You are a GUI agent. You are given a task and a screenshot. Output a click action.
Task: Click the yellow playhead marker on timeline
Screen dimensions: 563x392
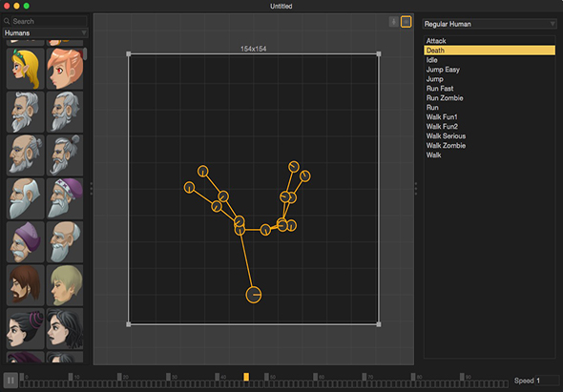[246, 377]
